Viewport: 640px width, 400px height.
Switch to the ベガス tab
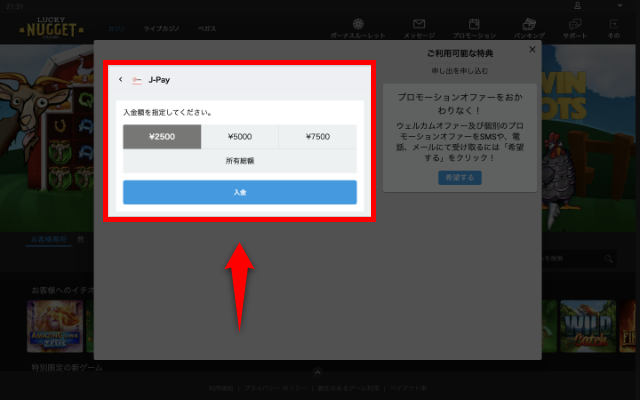coord(207,30)
